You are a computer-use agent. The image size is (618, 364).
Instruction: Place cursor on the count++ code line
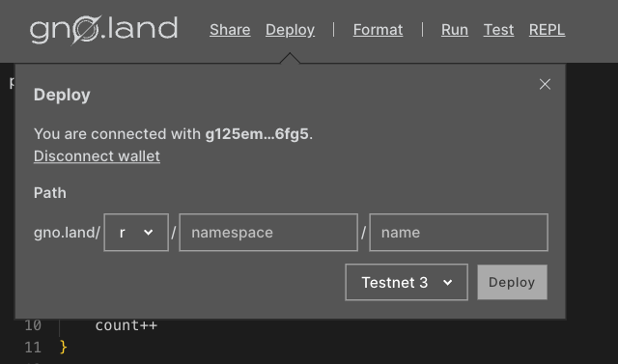tap(126, 325)
